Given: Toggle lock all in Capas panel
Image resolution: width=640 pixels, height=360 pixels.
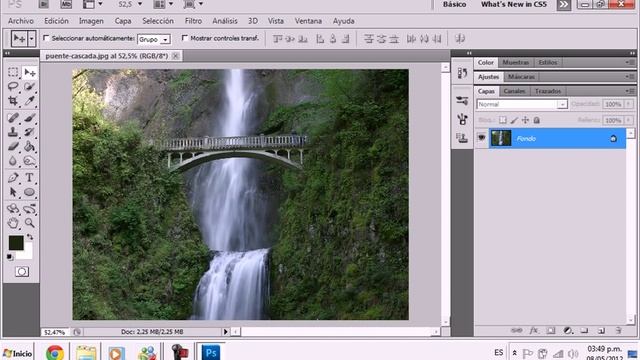Looking at the screenshot, I should point(537,120).
